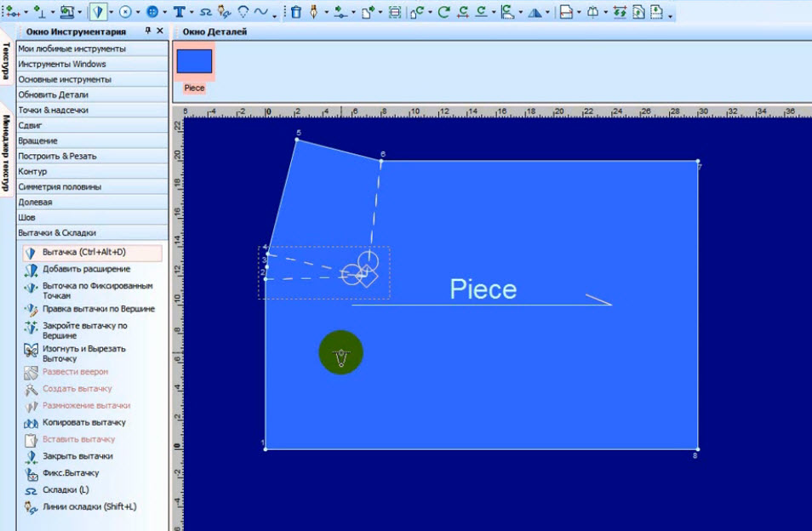Open dropdown next to dress form icon

pyautogui.click(x=605, y=12)
